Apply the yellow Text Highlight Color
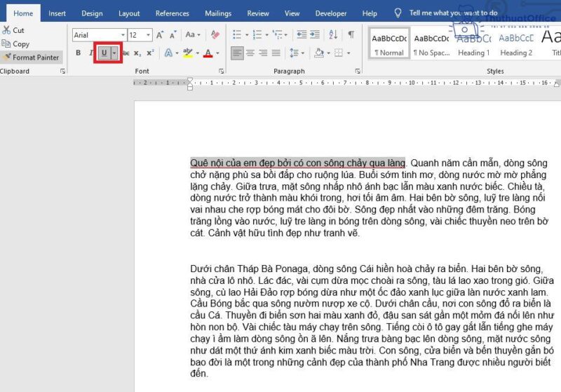The height and width of the screenshot is (392, 561). [187, 53]
